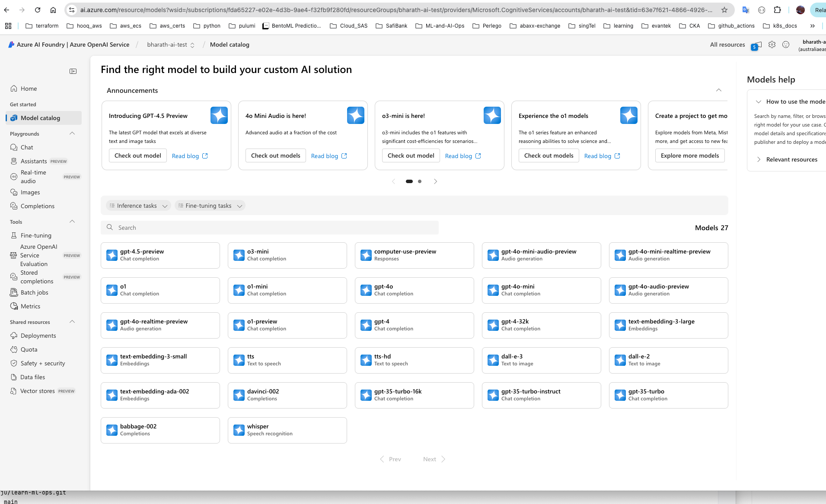Open computer-use-preview model card

[x=415, y=255]
